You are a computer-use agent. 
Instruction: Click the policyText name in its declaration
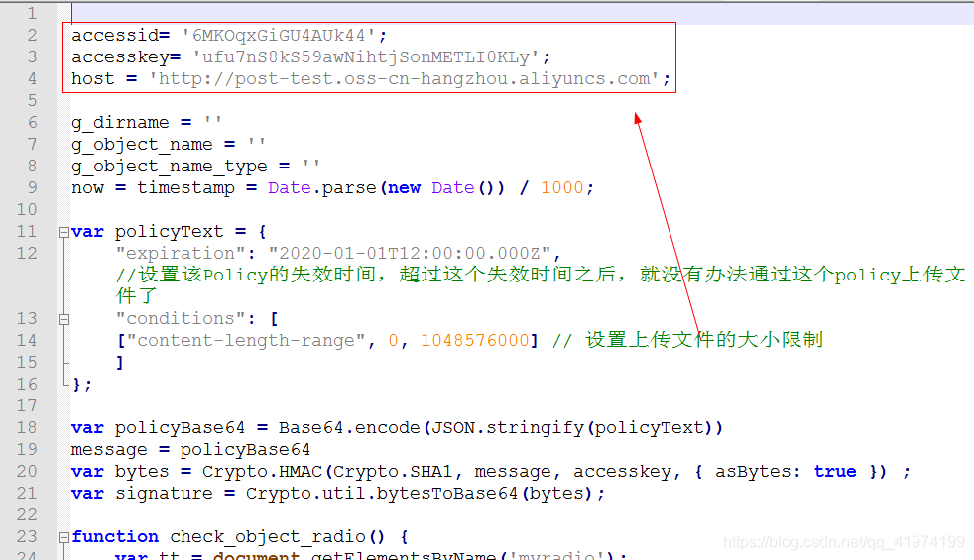[x=169, y=232]
